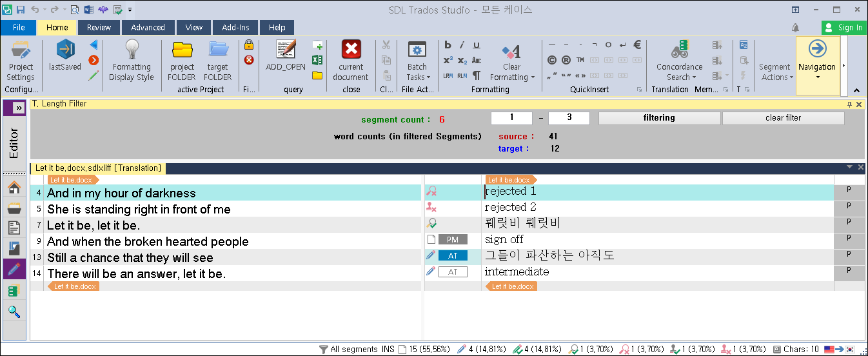Switch to the Add-Ins ribbon tab

[235, 28]
